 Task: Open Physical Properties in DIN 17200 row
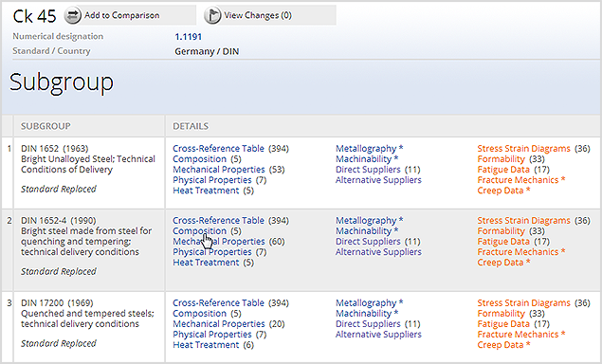[x=212, y=335]
